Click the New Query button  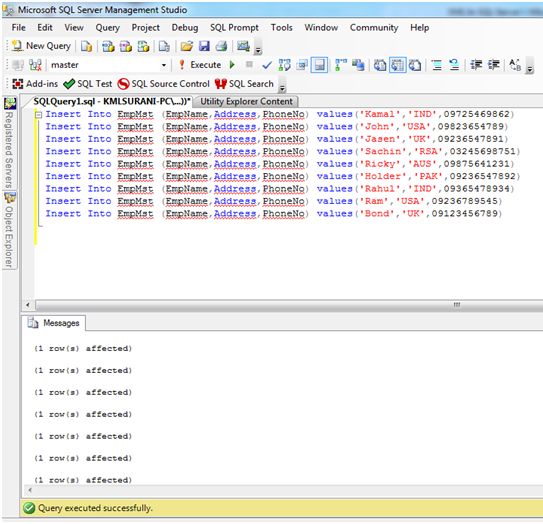[x=41, y=46]
